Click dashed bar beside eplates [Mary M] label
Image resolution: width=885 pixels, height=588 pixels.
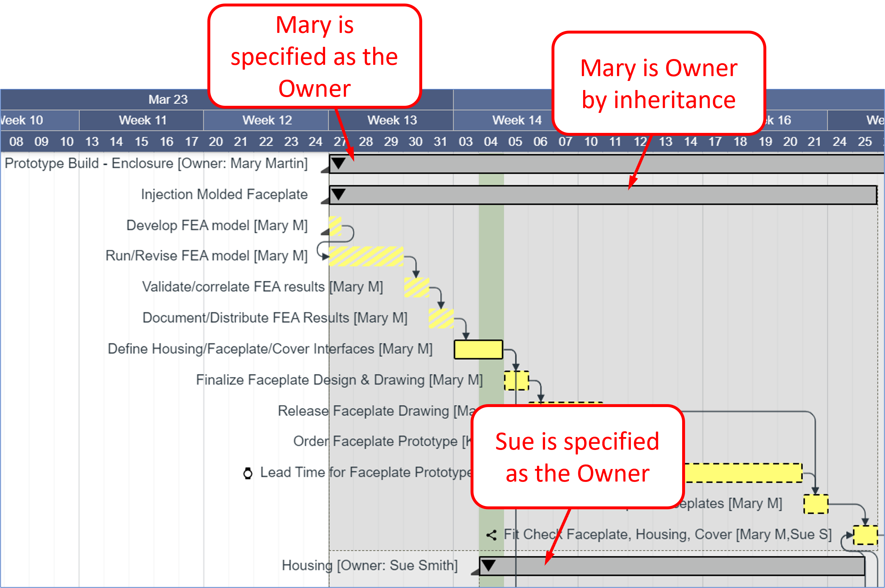pos(816,504)
